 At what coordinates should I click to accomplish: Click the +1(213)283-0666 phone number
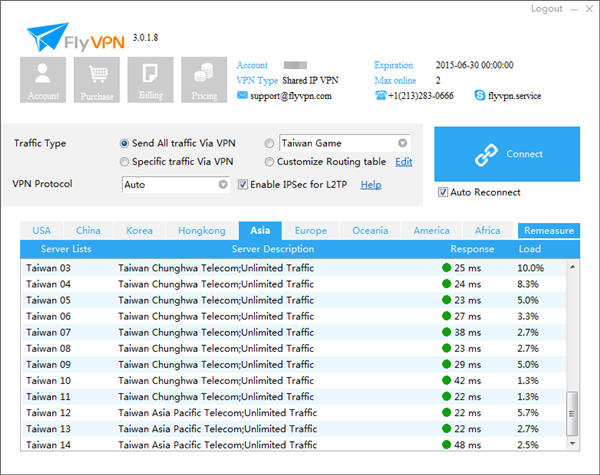coord(421,96)
